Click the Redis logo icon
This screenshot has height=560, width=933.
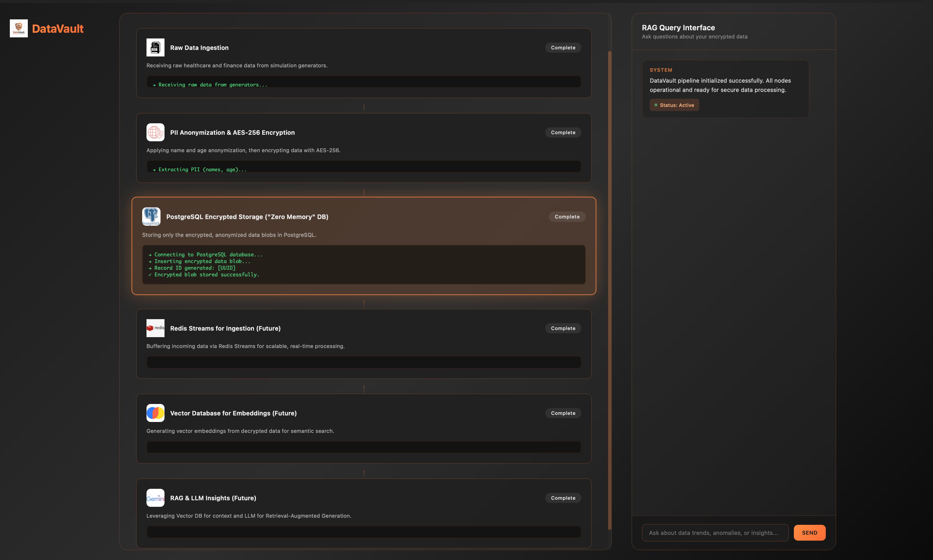pyautogui.click(x=155, y=328)
